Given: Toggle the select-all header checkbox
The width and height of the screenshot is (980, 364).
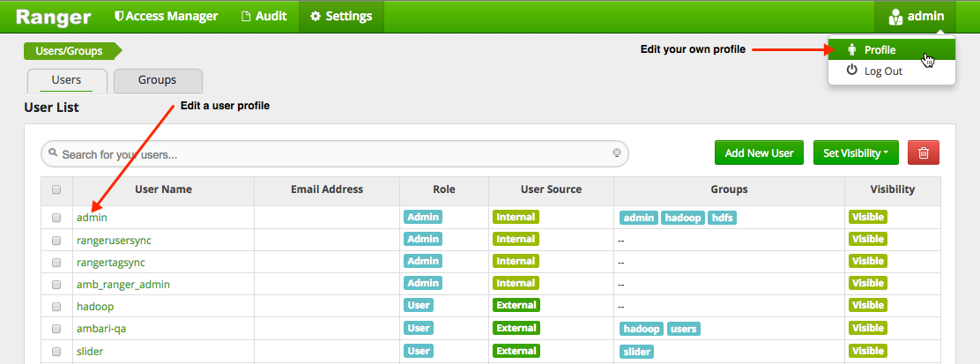Looking at the screenshot, I should pyautogui.click(x=56, y=189).
